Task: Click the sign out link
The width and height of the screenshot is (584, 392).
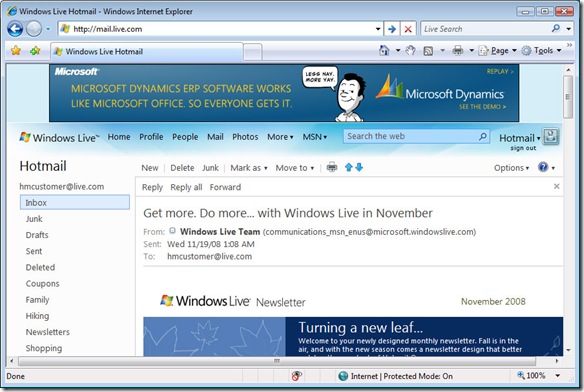Action: [x=523, y=148]
